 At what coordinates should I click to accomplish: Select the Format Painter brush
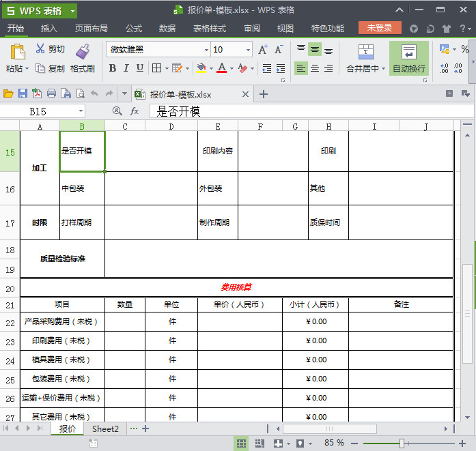click(x=83, y=52)
